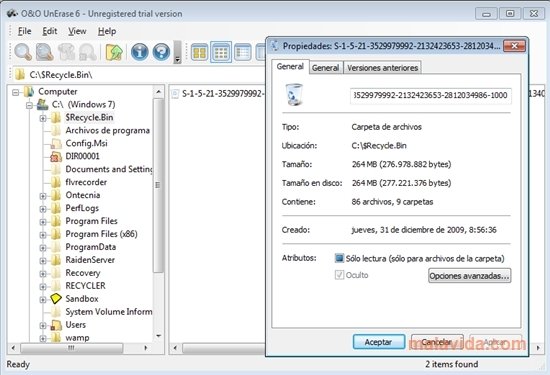Switch to small icons grid view
This screenshot has width=550, height=375.
[x=221, y=53]
